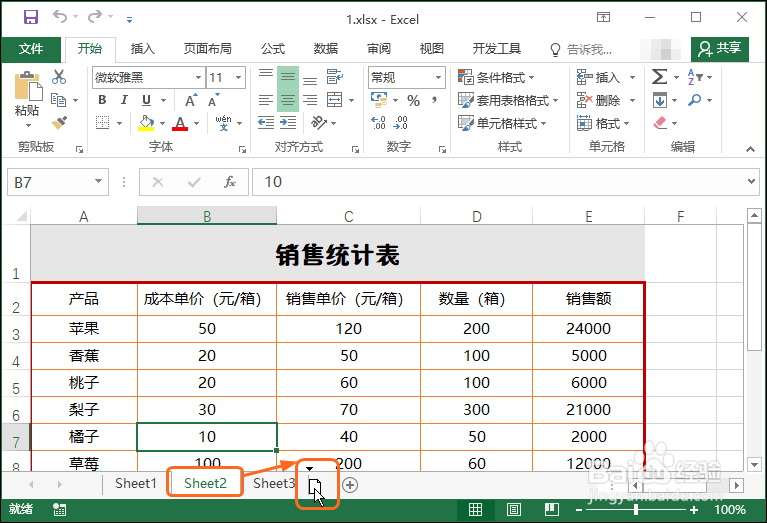Click the fill color bucket icon
Viewport: 767px width, 523px height.
(146, 123)
